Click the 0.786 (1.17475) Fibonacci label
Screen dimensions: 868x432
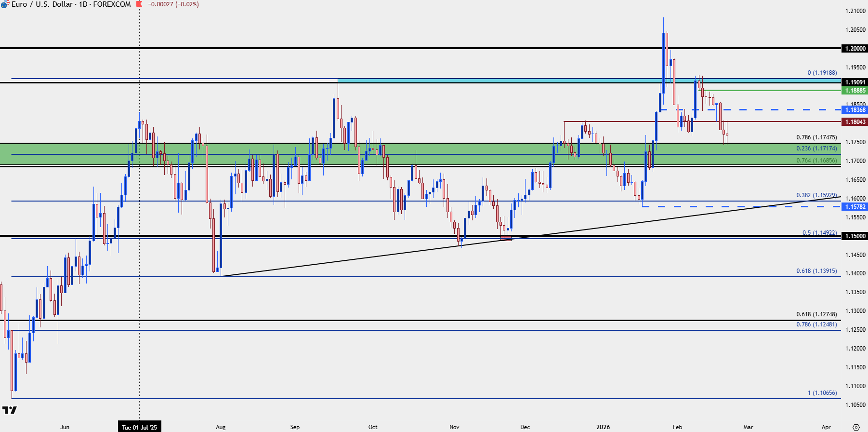click(816, 137)
